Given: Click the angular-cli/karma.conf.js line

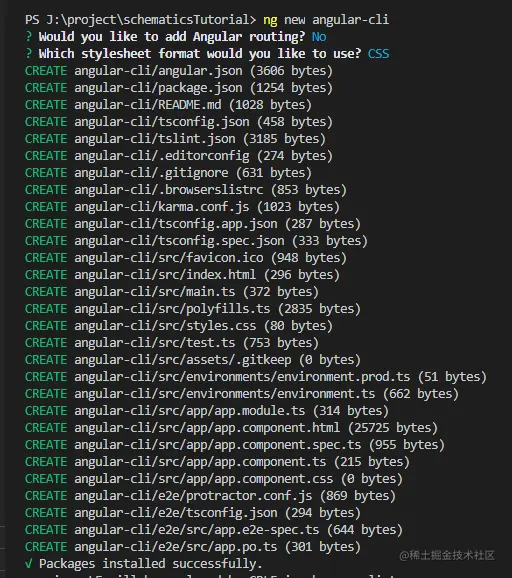Looking at the screenshot, I should 182,206.
